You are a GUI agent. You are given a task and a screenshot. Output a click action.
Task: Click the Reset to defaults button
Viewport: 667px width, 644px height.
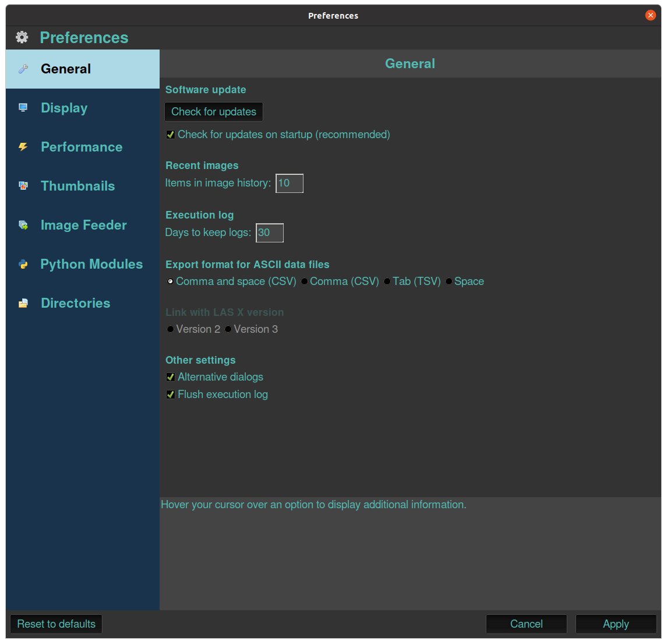57,624
